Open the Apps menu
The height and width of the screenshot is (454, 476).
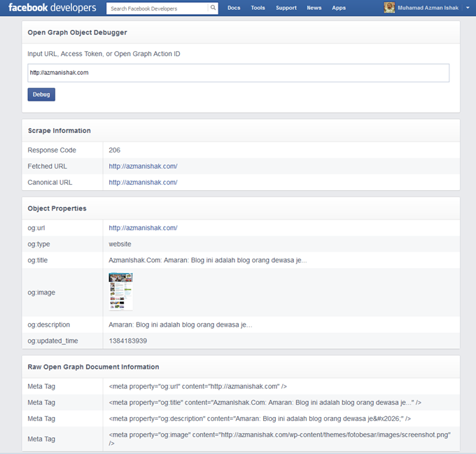coord(339,8)
